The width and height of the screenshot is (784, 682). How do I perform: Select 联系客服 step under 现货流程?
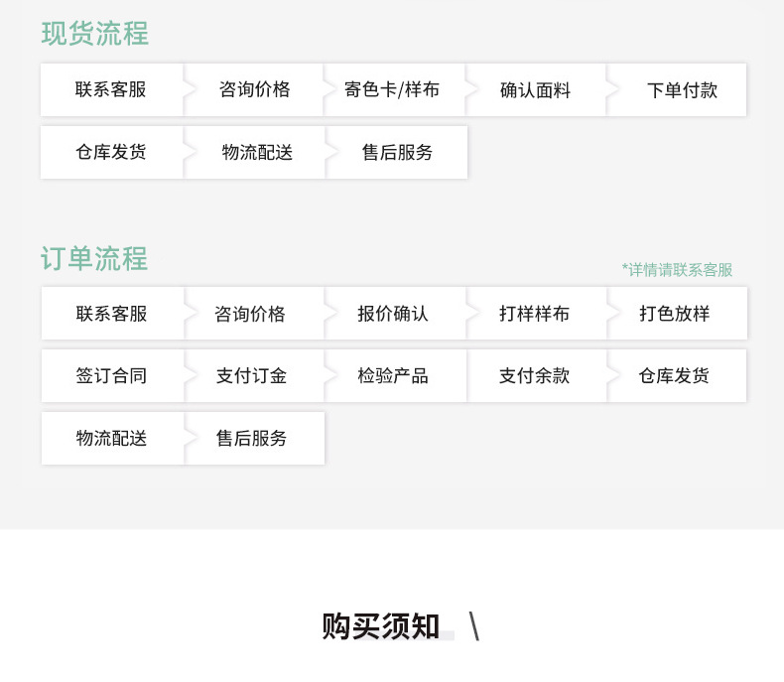coord(111,90)
